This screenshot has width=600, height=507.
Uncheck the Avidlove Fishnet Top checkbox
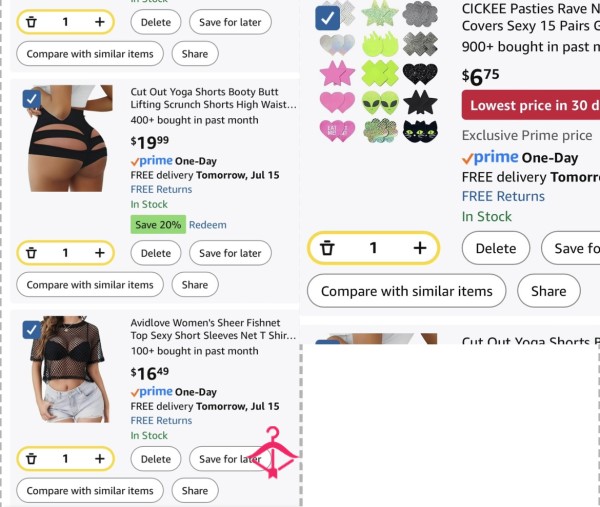pyautogui.click(x=32, y=330)
